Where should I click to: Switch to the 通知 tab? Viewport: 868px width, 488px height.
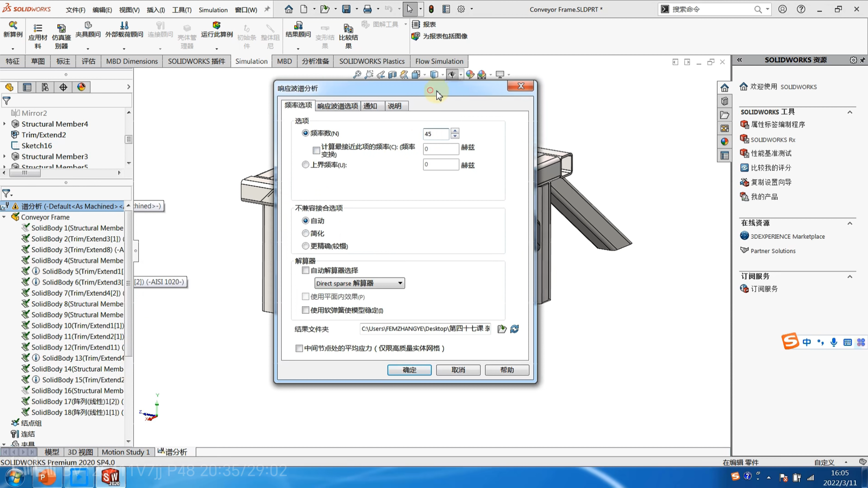[x=370, y=106]
